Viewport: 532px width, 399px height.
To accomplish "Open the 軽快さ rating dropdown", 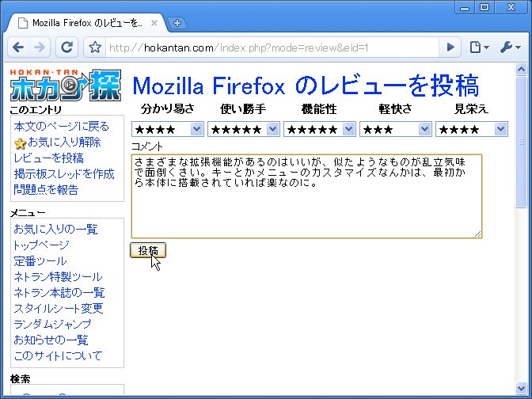I will tap(396, 129).
